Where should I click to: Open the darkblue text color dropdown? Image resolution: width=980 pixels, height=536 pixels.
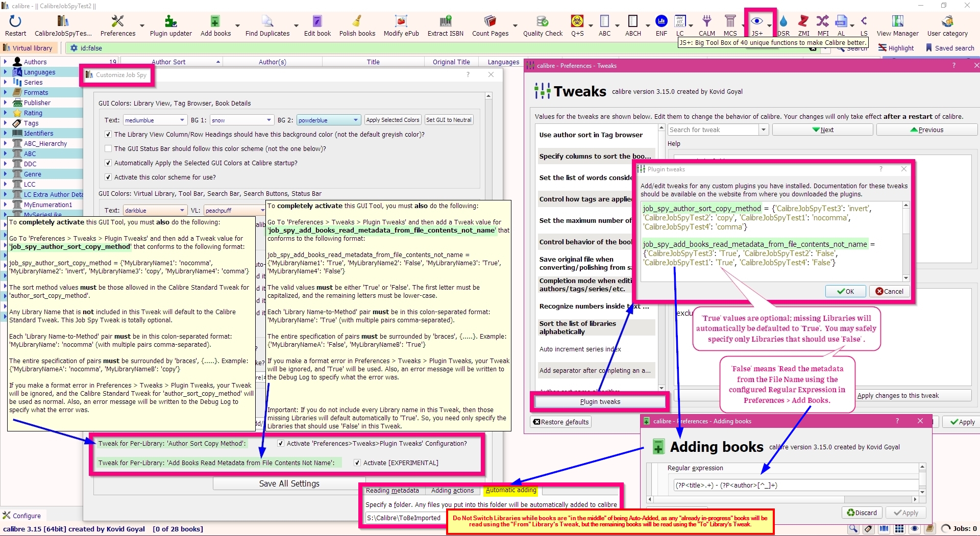[x=155, y=211]
